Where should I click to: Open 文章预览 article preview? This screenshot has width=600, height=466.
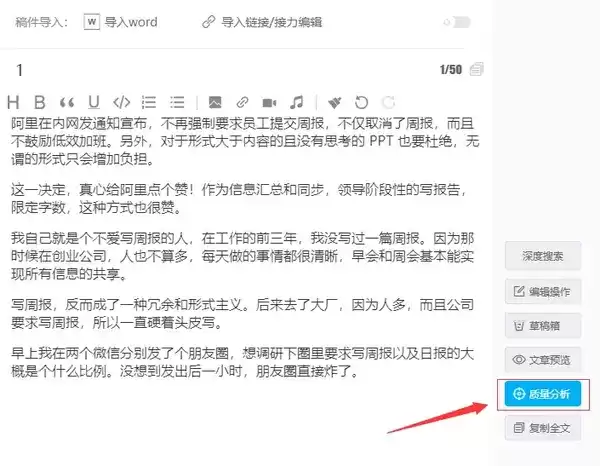(544, 360)
